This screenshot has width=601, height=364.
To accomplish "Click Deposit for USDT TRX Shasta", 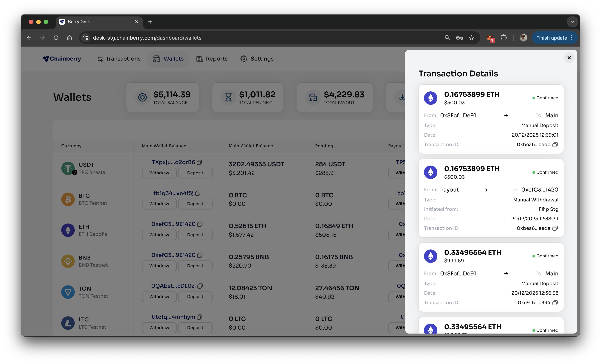I will pos(195,173).
